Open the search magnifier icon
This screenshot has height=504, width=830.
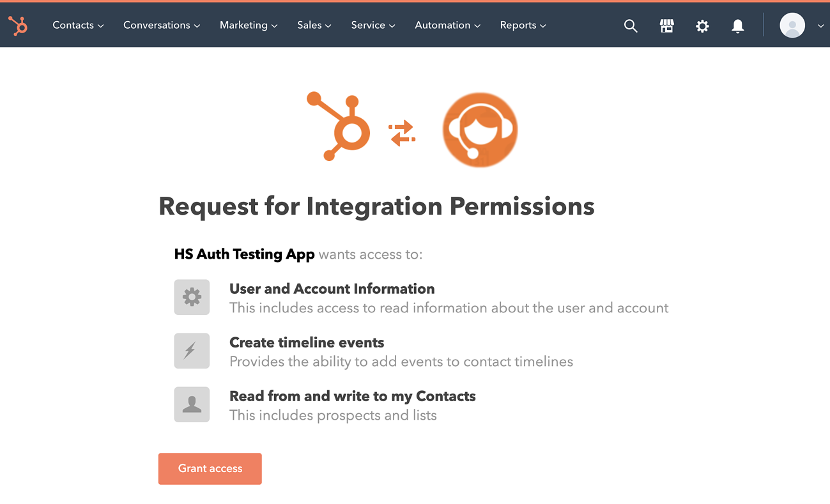coord(631,26)
